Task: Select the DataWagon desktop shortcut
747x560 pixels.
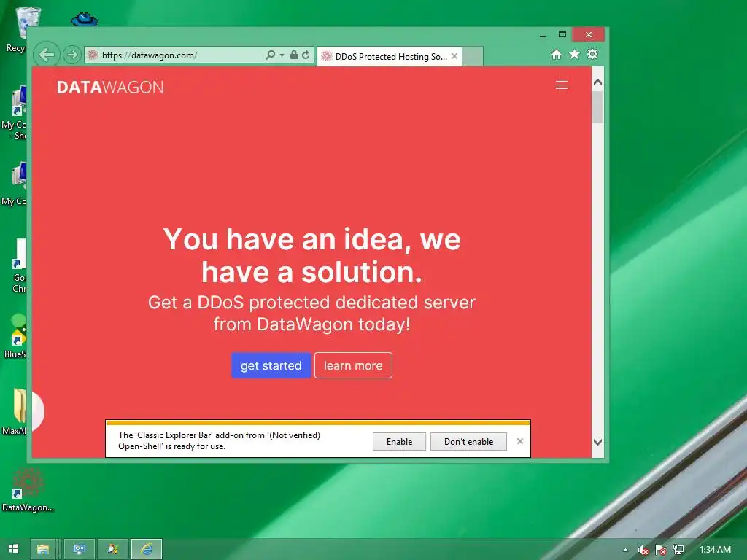Action: (x=28, y=489)
